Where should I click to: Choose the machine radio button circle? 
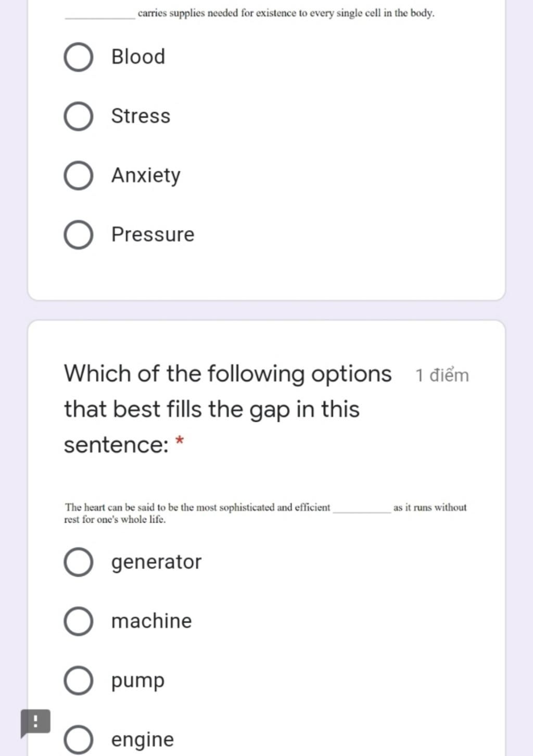[79, 621]
